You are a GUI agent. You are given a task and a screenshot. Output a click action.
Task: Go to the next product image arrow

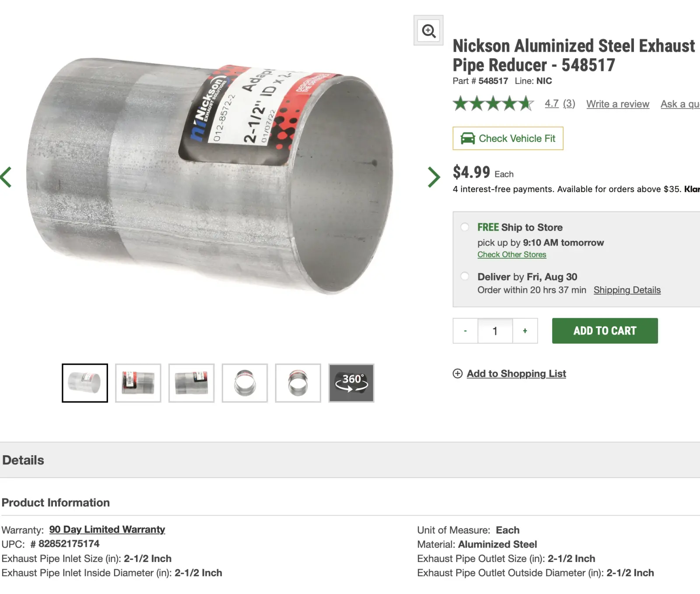pyautogui.click(x=434, y=177)
